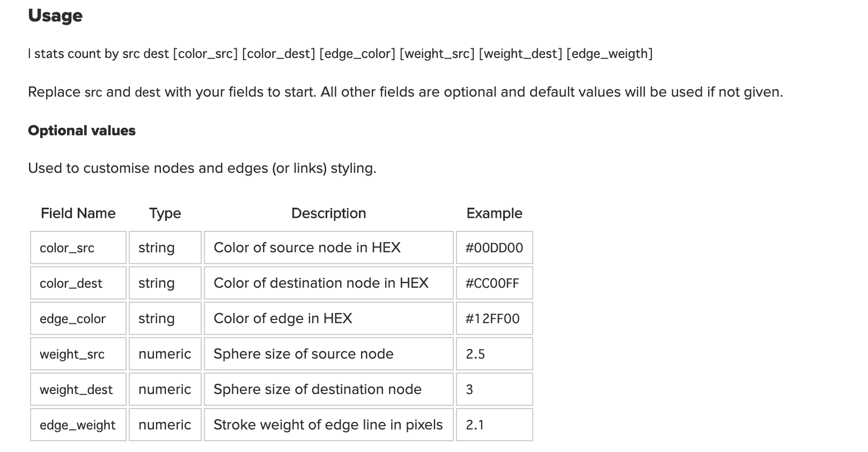Select the stats count usage command text

point(340,54)
